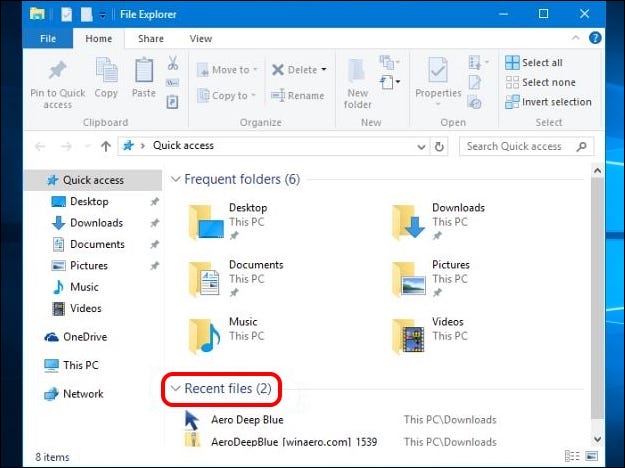Collapse the Recent files section
The height and width of the screenshot is (468, 625).
tap(175, 388)
